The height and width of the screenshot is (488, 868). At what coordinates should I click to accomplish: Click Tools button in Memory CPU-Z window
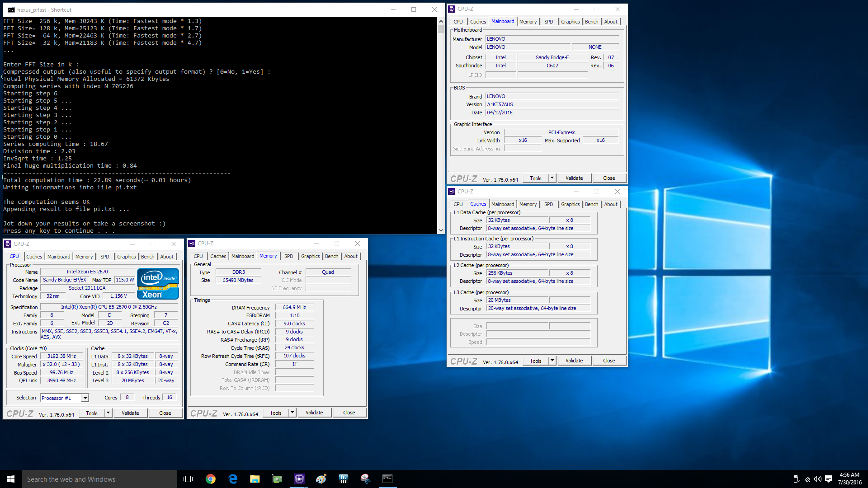276,413
